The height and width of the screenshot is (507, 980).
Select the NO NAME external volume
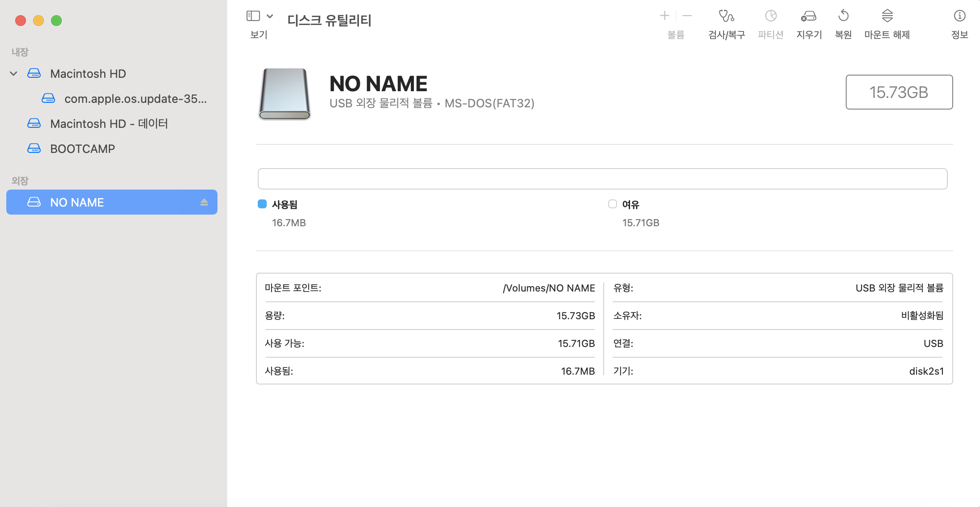coord(77,202)
